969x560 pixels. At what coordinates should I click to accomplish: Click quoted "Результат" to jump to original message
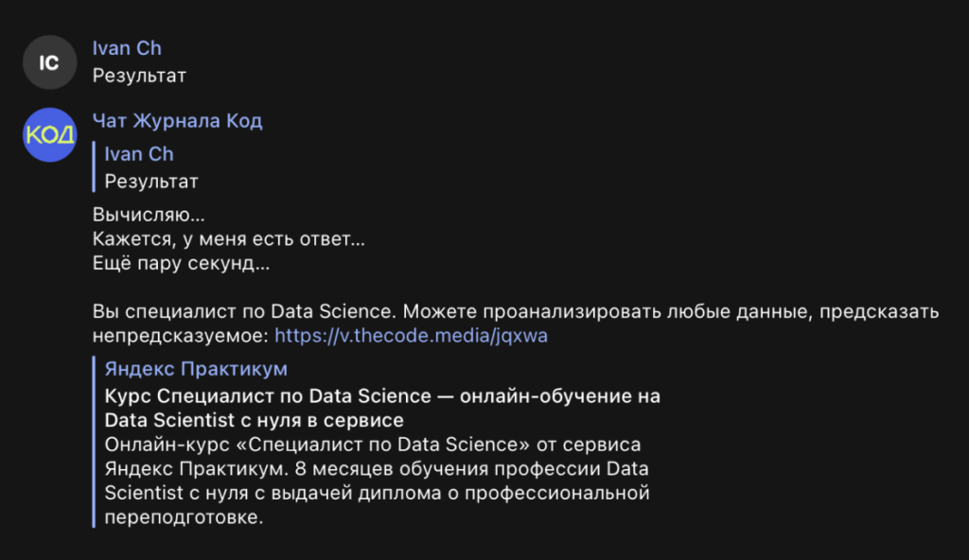tap(150, 181)
